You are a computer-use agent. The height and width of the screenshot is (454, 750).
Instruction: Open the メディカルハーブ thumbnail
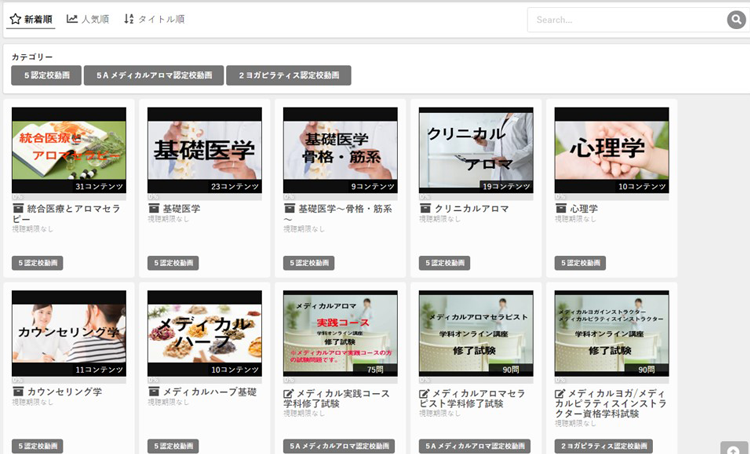(x=205, y=333)
